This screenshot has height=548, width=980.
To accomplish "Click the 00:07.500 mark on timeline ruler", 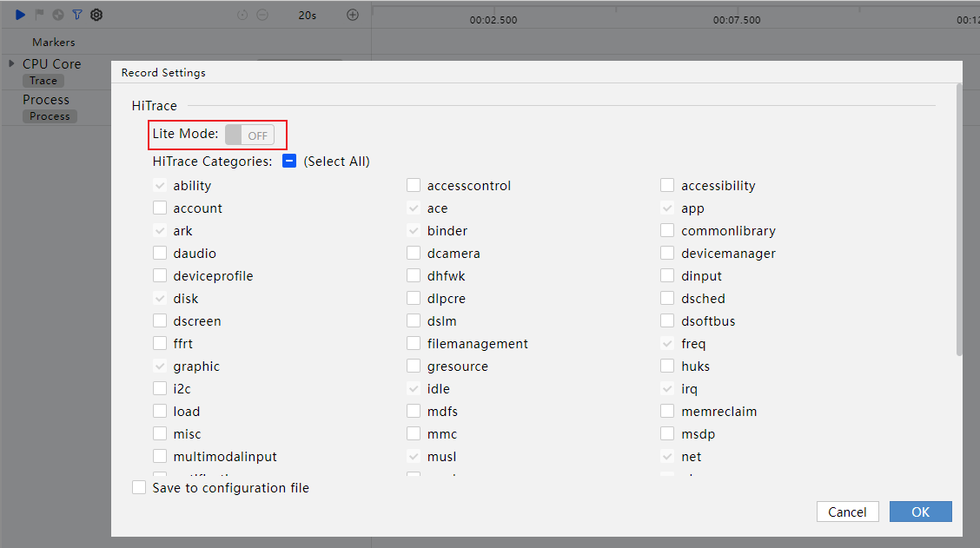I will click(737, 19).
